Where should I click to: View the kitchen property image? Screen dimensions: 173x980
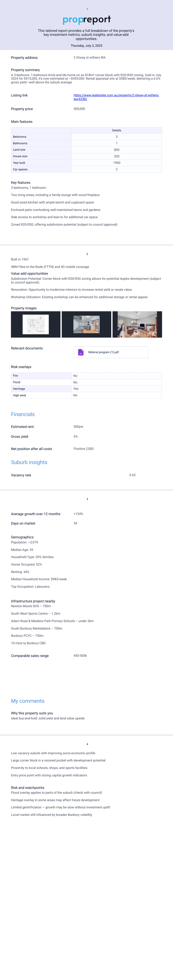(86, 325)
